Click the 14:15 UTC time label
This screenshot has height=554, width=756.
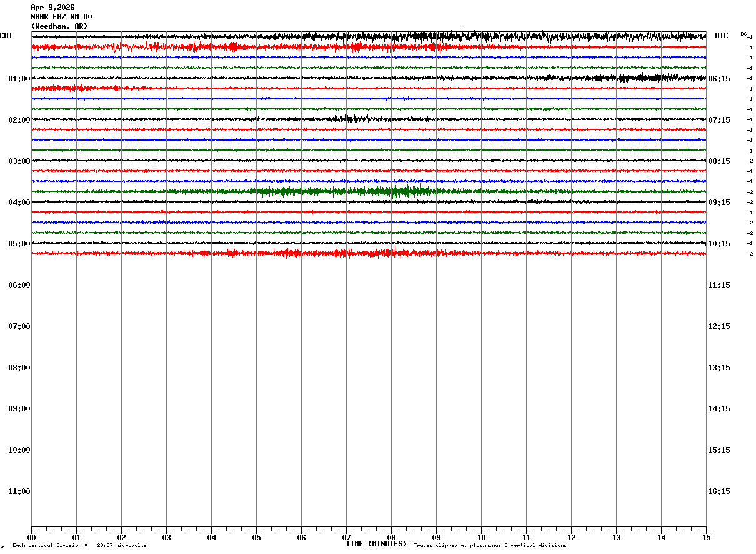click(719, 409)
